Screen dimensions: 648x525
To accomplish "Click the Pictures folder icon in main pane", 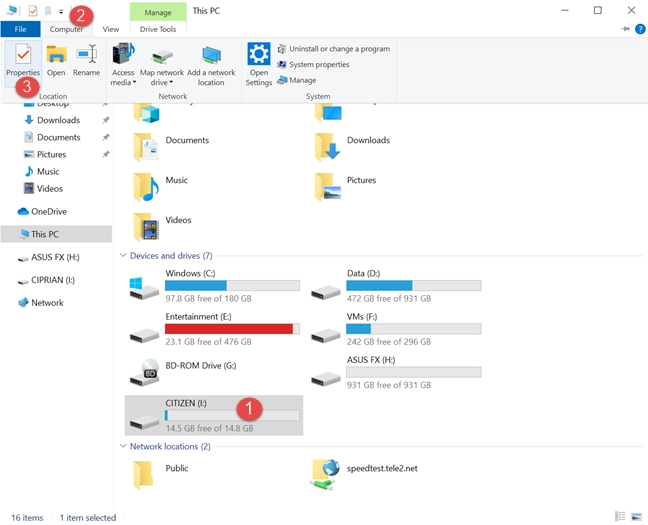I will tap(328, 187).
